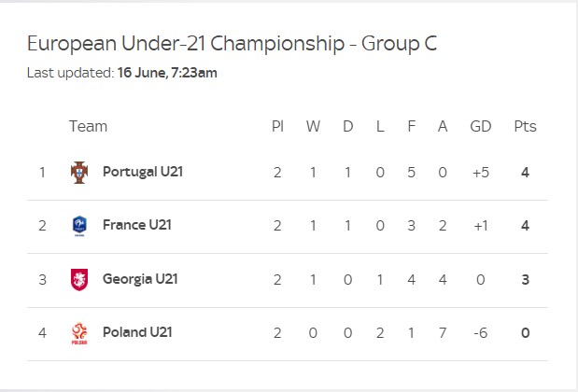Viewport: 578px width, 392px height.
Task: Click the A column header
Action: [443, 126]
